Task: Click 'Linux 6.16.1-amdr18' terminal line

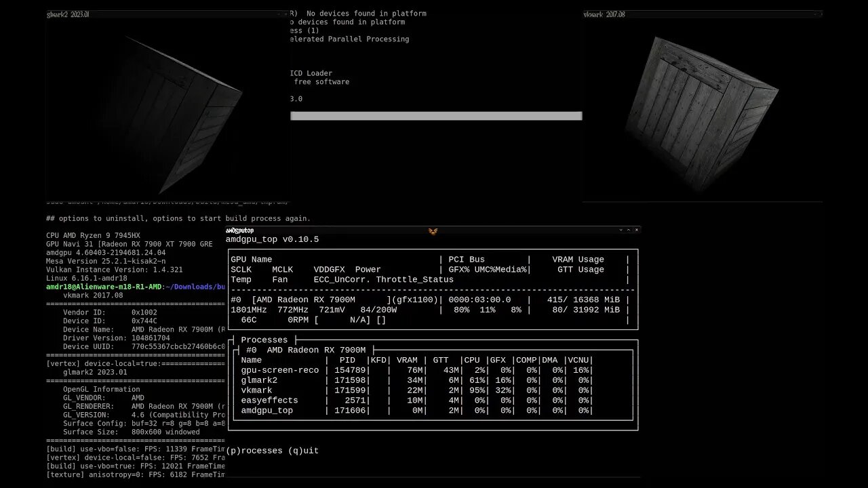Action: pos(87,279)
